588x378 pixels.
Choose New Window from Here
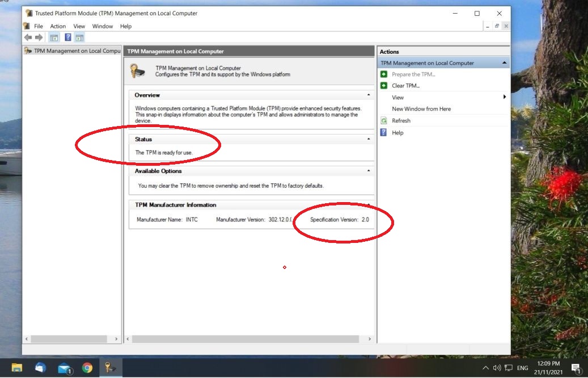[421, 109]
